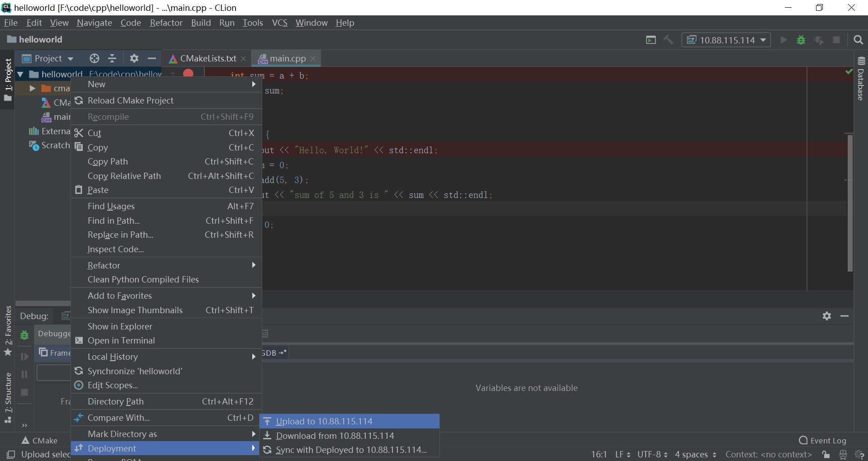Click tool windows toggle icon at bottom-left corner

pyautogui.click(x=11, y=454)
